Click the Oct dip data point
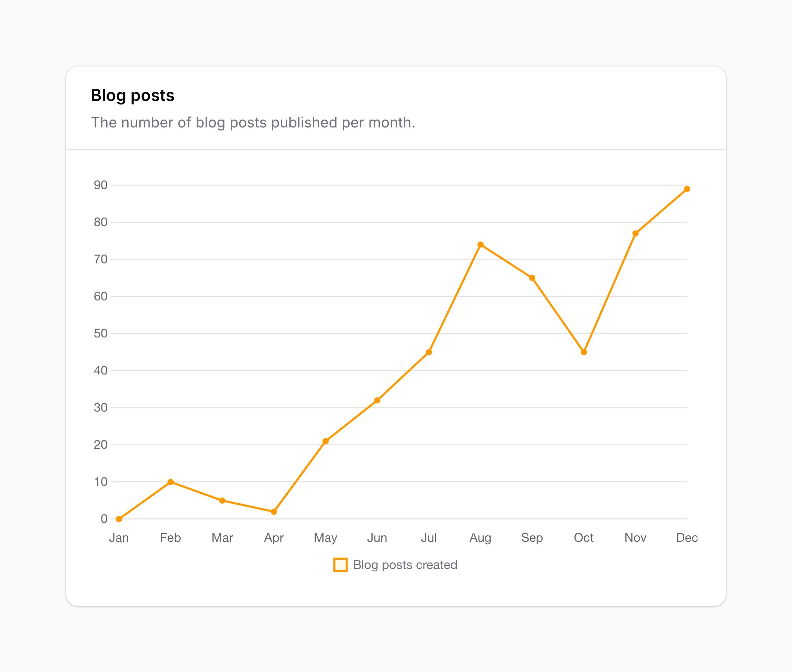 click(584, 352)
